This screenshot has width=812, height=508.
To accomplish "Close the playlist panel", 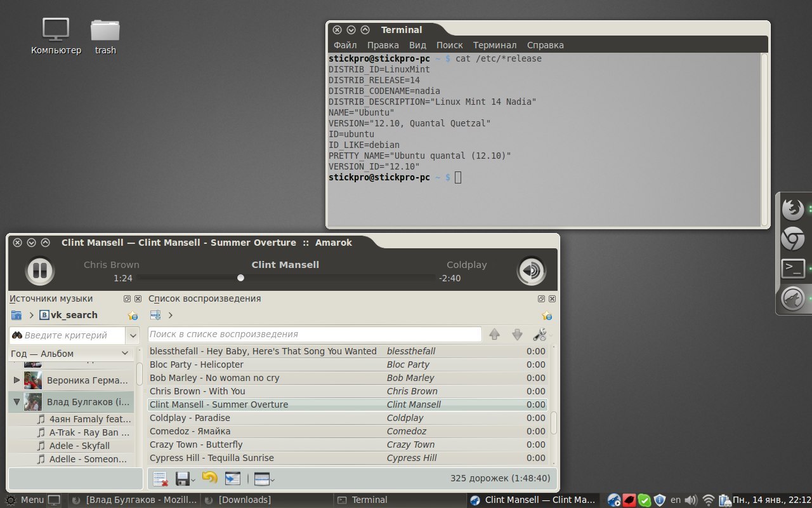I will pyautogui.click(x=552, y=298).
